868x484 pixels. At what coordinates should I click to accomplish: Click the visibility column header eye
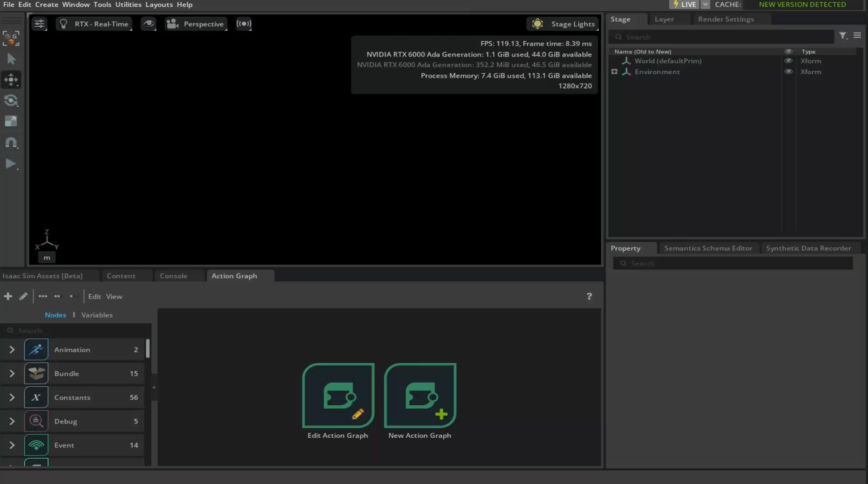pos(788,52)
